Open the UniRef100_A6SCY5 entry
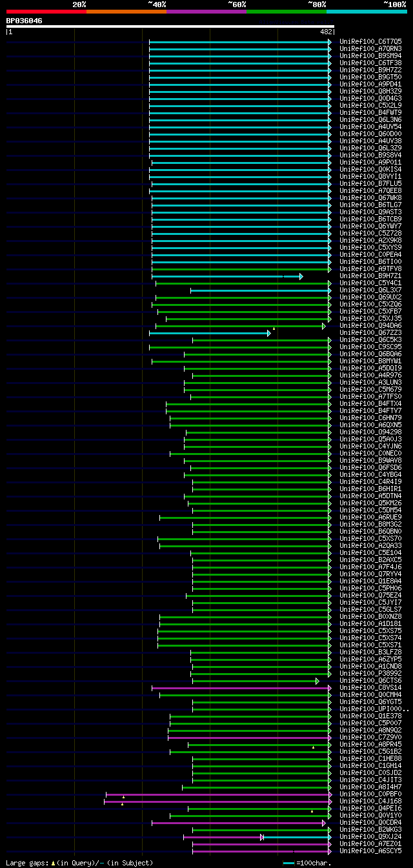 [370, 851]
